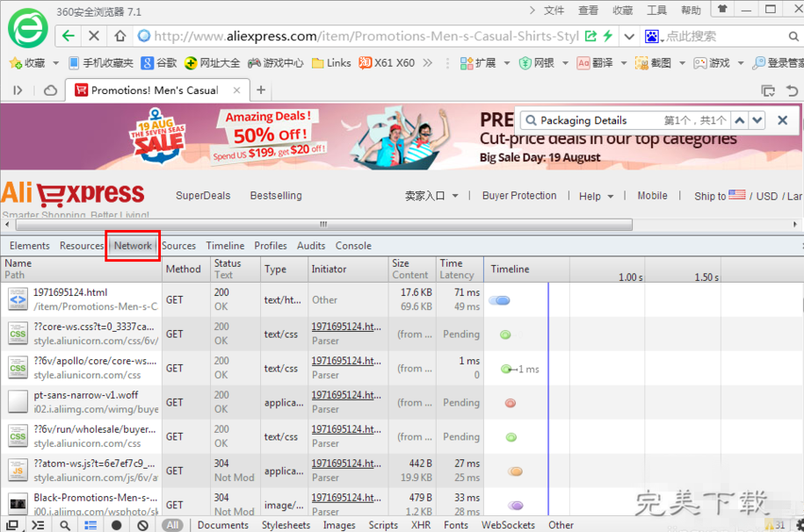Open the games toolbar button
The image size is (804, 532).
[712, 63]
